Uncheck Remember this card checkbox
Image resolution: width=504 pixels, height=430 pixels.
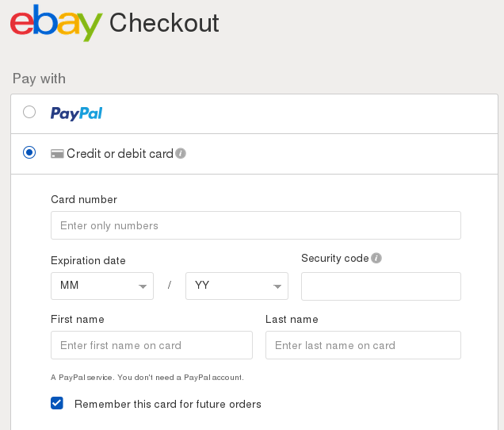click(x=57, y=403)
